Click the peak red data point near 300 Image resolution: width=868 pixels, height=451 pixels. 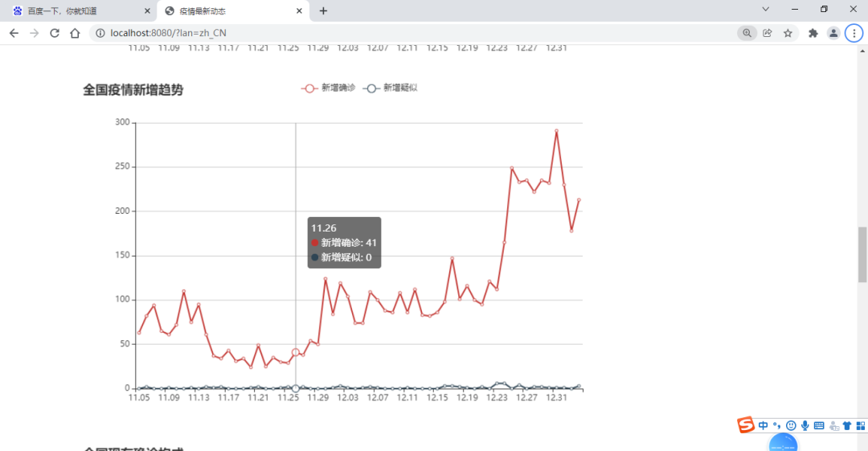(x=556, y=131)
